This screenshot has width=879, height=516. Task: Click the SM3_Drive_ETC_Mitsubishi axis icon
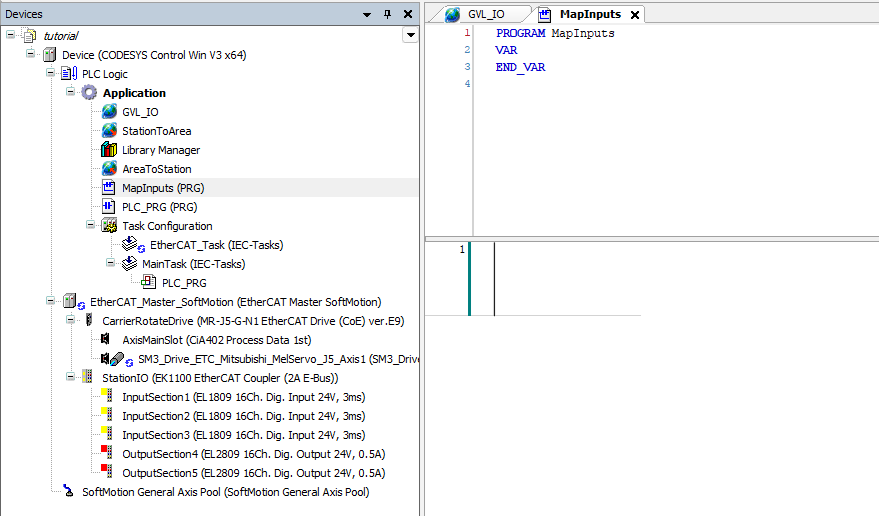tap(117, 359)
